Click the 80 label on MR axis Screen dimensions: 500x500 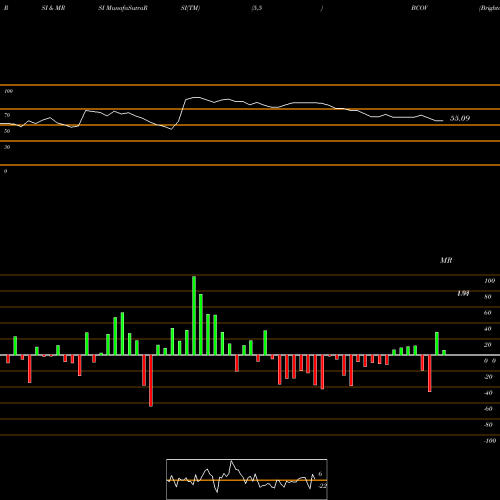488,297
